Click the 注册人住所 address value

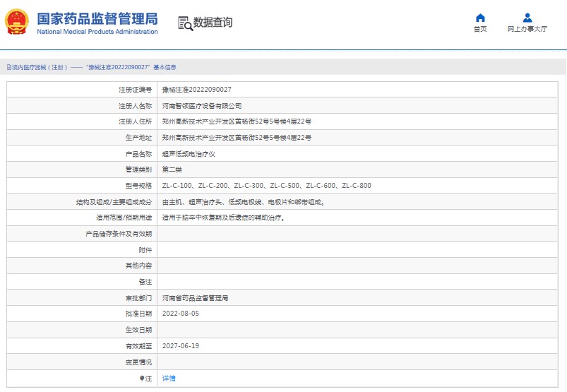click(237, 121)
